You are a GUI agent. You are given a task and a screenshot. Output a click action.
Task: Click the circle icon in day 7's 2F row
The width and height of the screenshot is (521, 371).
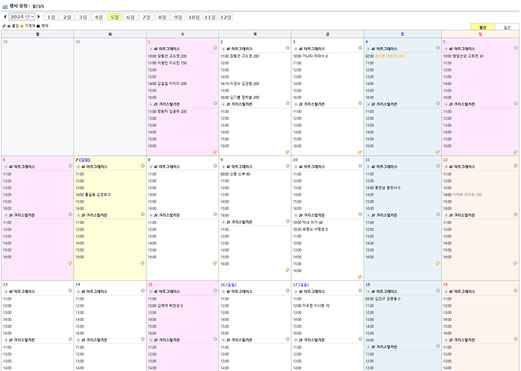point(143,214)
